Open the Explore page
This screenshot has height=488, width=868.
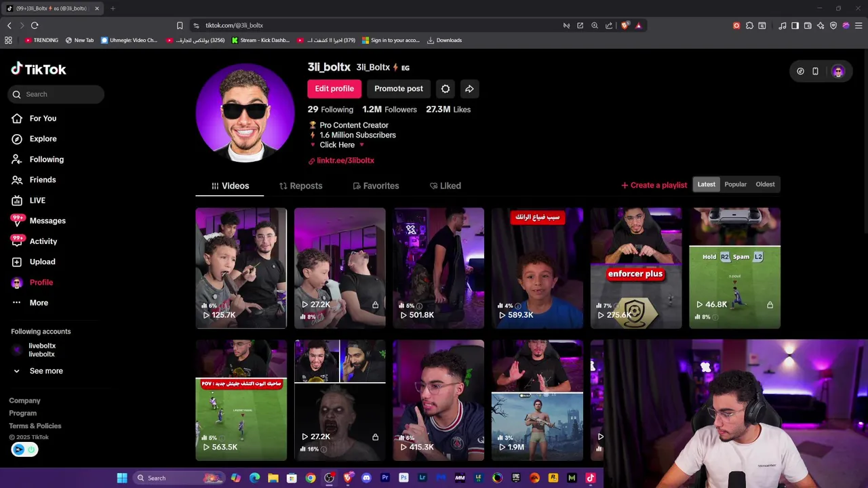click(34, 139)
